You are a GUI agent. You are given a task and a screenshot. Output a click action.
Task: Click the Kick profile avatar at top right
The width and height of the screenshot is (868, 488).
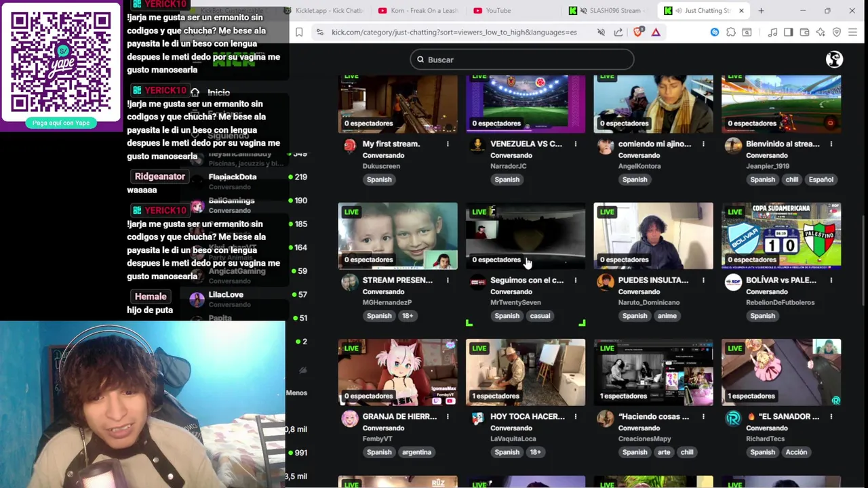(834, 60)
